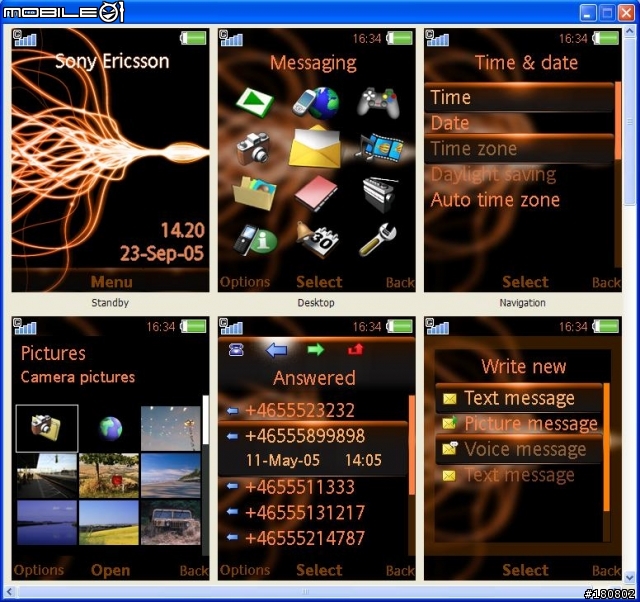Select the Daylight saving entry

pyautogui.click(x=519, y=175)
